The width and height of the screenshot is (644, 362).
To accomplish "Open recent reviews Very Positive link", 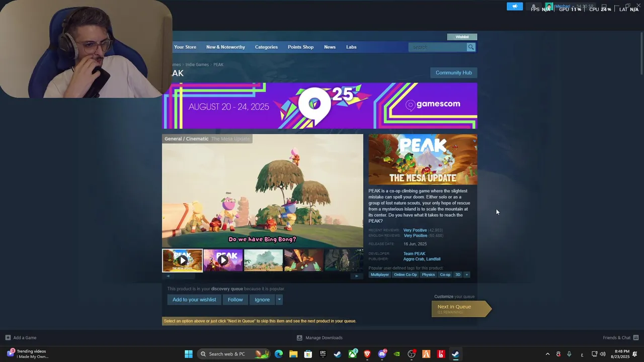I will click(x=415, y=230).
